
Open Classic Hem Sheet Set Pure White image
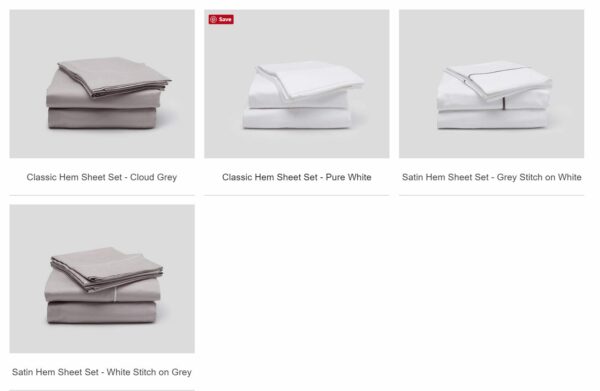[x=297, y=84]
